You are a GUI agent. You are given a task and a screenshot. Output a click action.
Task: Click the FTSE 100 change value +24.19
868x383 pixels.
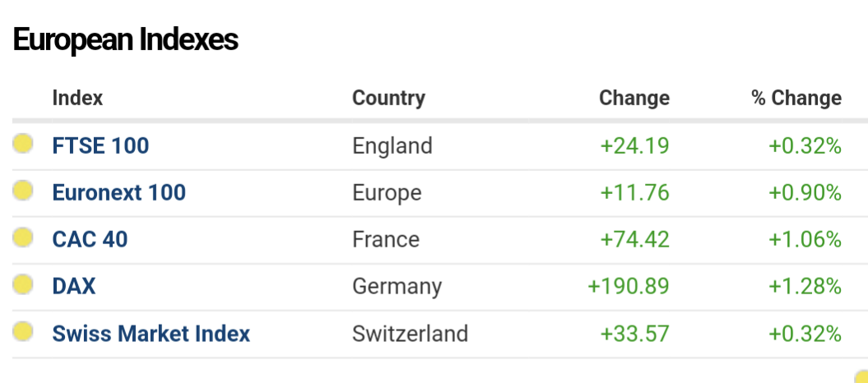(634, 146)
